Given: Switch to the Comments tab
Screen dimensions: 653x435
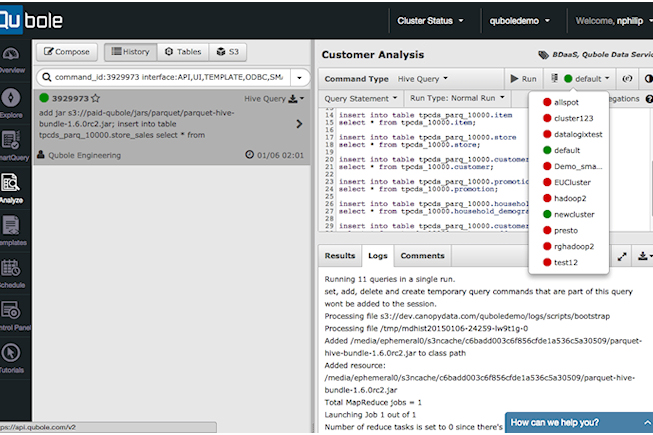Looking at the screenshot, I should point(422,256).
